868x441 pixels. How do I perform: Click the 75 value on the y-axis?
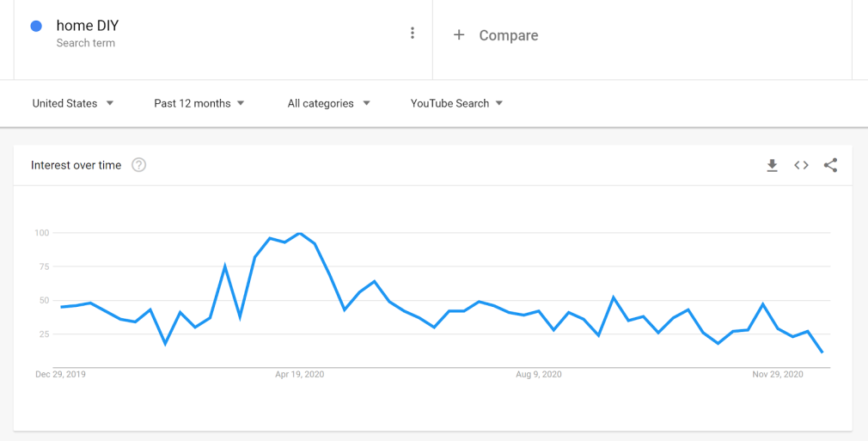tap(42, 266)
